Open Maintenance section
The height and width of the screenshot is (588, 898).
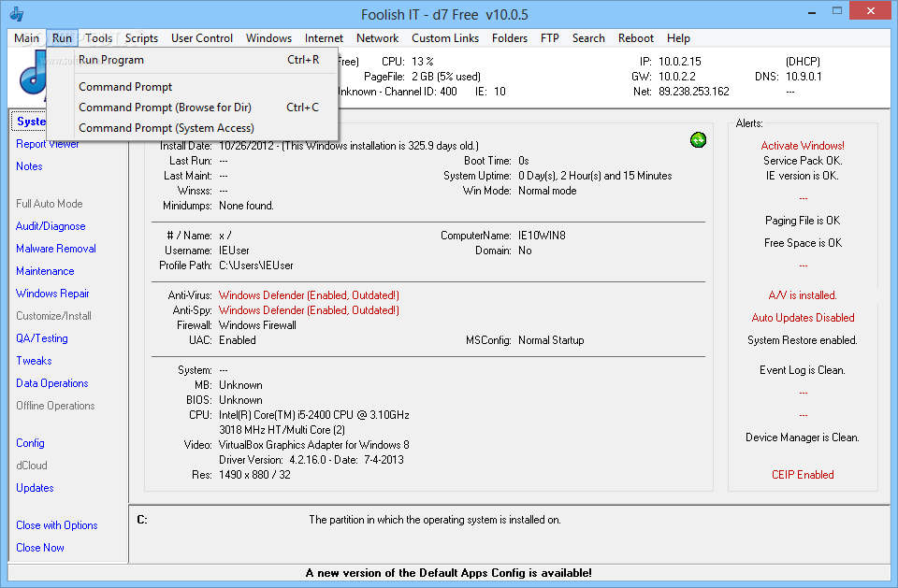(45, 271)
